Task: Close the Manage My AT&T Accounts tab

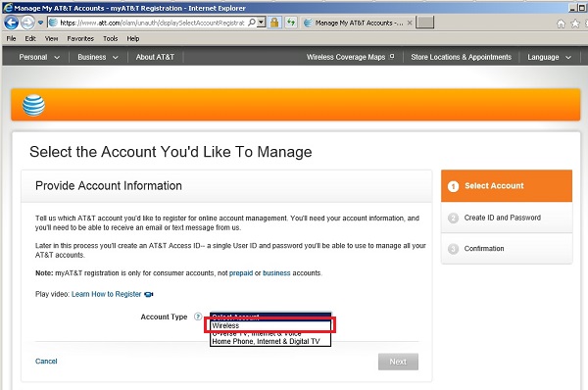Action: click(410, 23)
